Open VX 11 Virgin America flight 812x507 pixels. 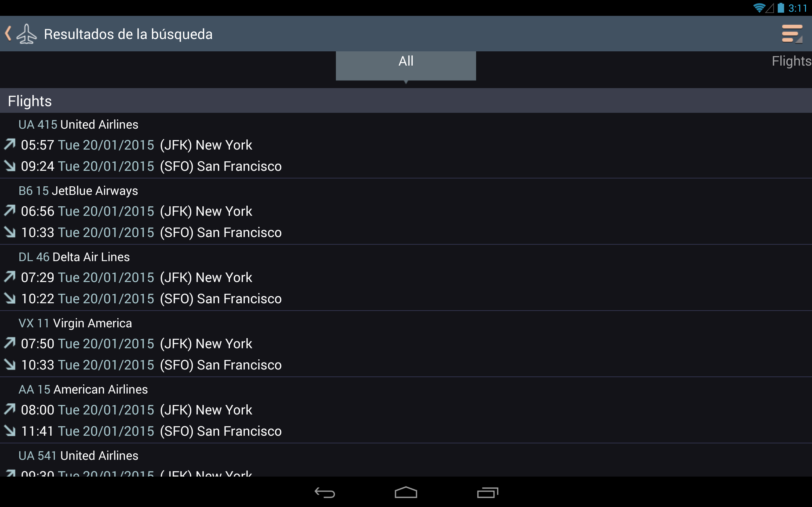click(406, 344)
